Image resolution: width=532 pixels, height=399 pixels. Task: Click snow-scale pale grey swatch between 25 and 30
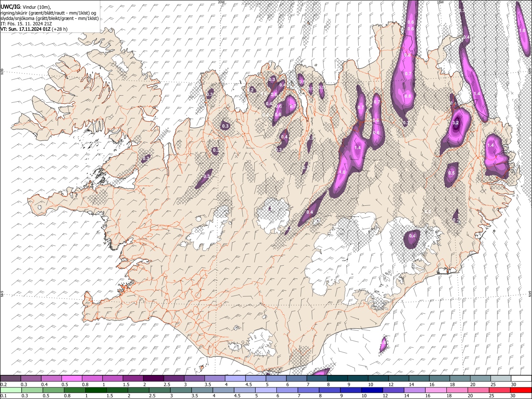[x=501, y=378]
